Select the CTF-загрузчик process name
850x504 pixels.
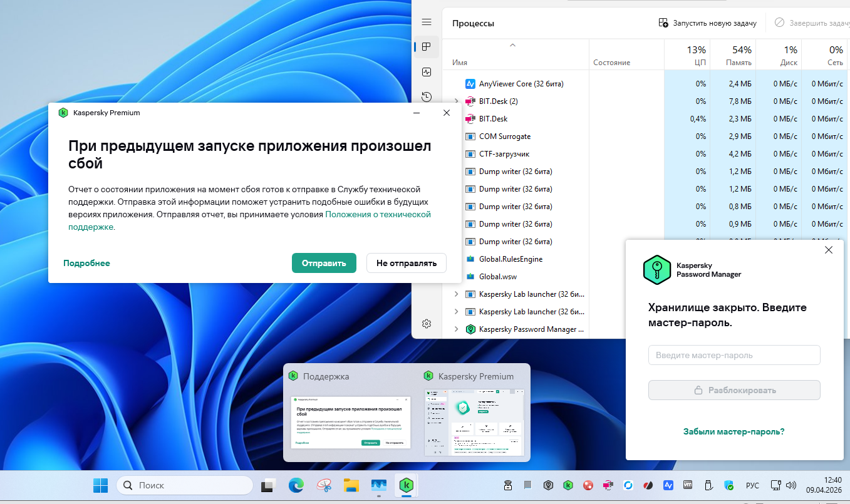[504, 153]
